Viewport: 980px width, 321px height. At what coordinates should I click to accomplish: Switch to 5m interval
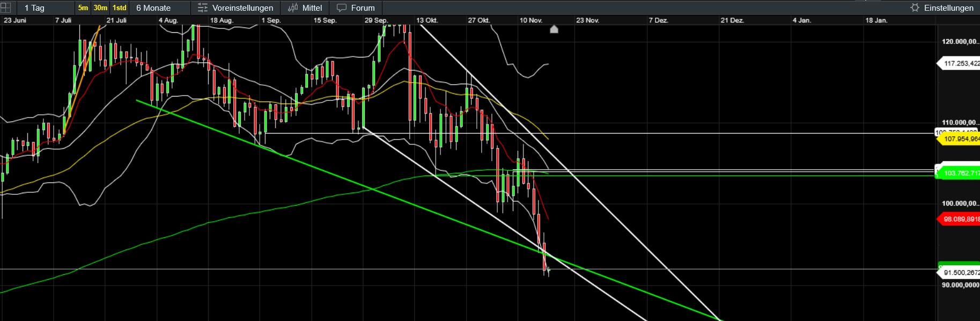click(x=83, y=8)
